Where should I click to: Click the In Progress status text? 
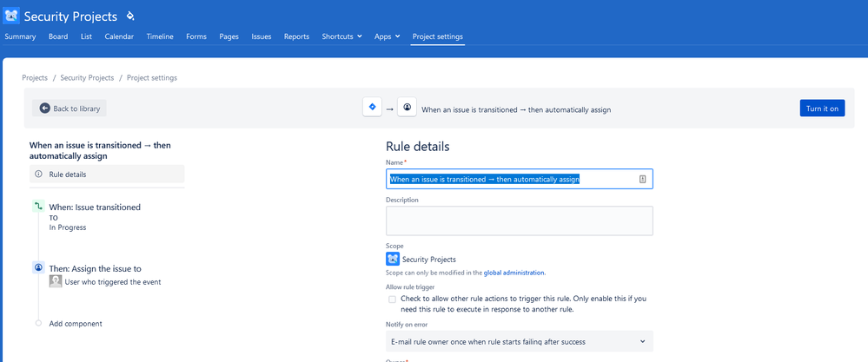[x=68, y=227]
